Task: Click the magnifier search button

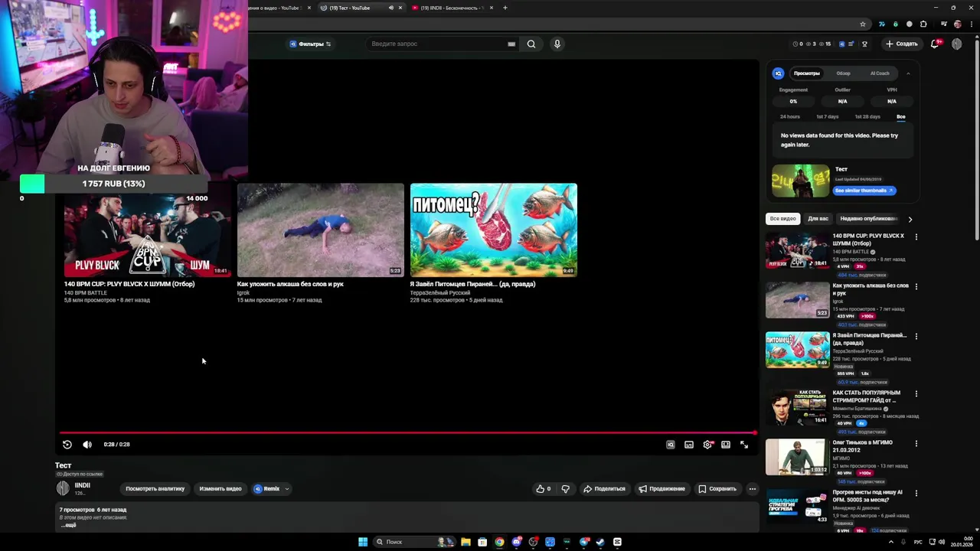Action: coord(531,44)
